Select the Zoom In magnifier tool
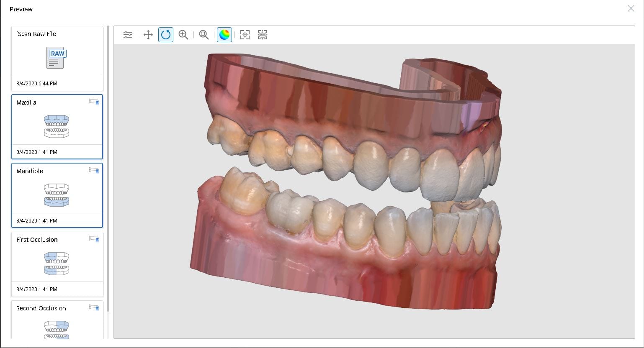 (x=183, y=35)
